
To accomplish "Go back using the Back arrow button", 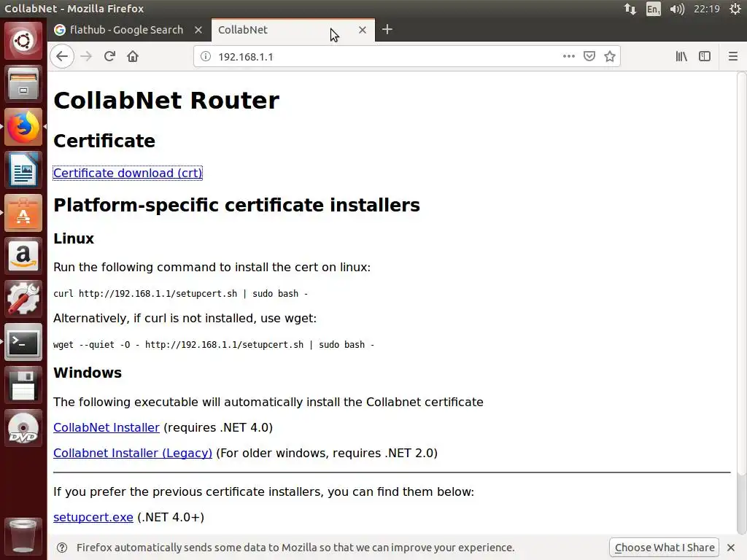I will (62, 57).
